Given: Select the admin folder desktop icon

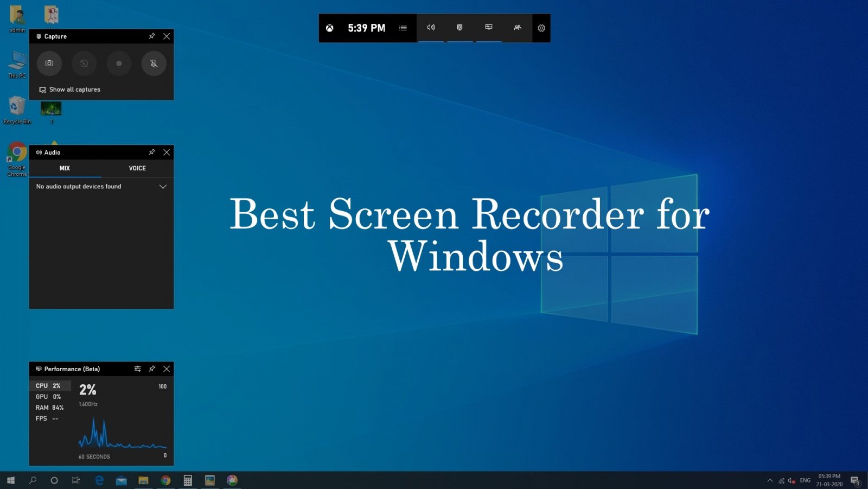Looking at the screenshot, I should coord(17,18).
